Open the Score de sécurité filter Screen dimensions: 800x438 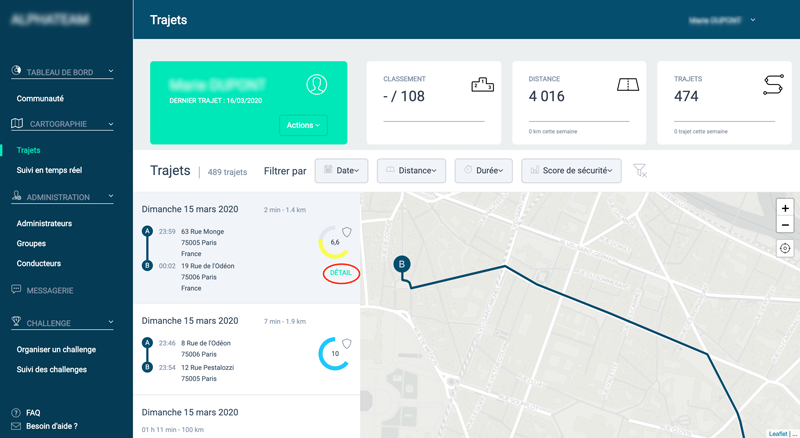[571, 171]
